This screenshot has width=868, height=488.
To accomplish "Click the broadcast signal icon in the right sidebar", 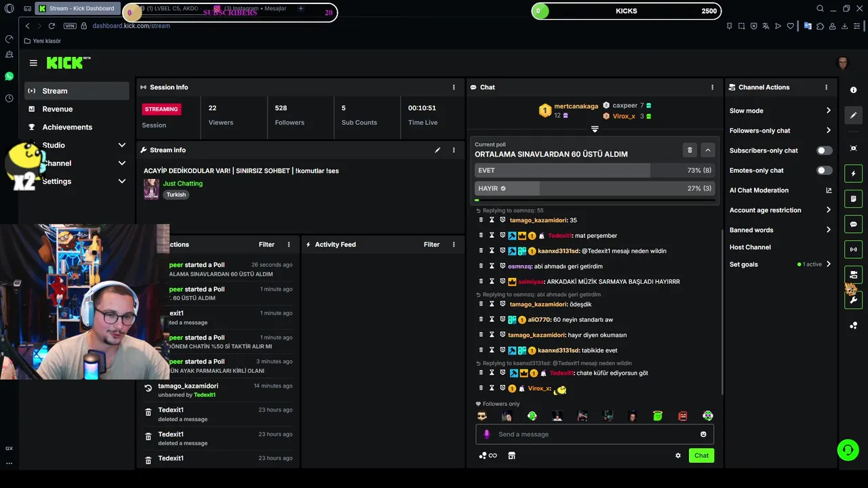I will (853, 249).
